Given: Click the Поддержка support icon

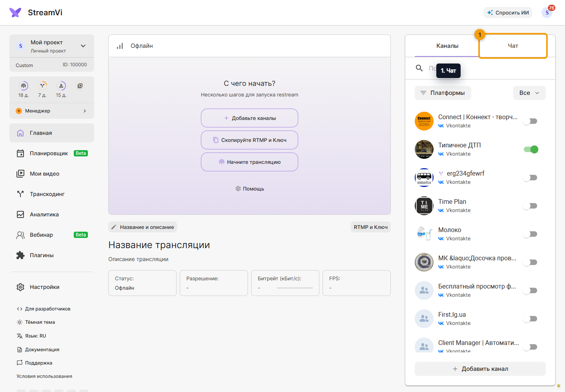Looking at the screenshot, I should (x=20, y=363).
